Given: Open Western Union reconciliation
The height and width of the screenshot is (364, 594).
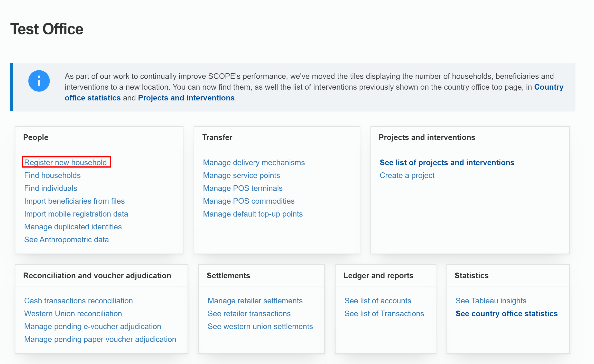Looking at the screenshot, I should pos(73,313).
